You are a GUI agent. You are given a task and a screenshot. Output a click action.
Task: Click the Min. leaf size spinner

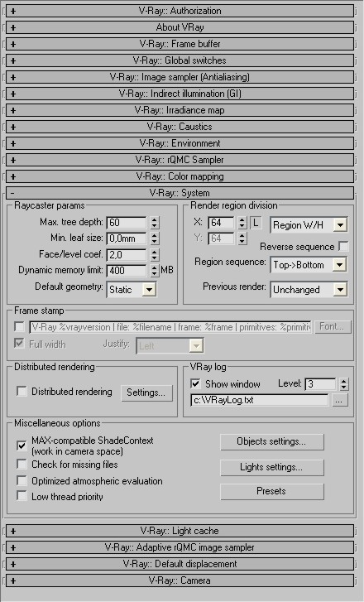pyautogui.click(x=154, y=238)
